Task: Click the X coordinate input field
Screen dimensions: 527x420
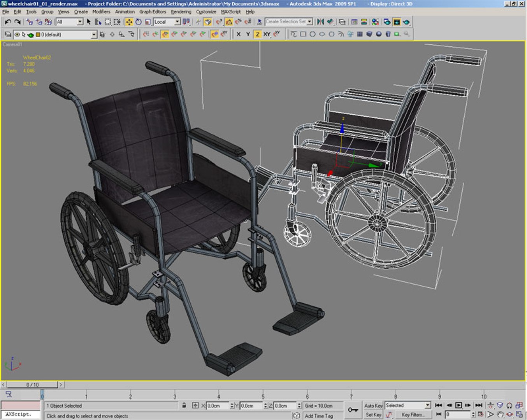Action: coord(218,406)
